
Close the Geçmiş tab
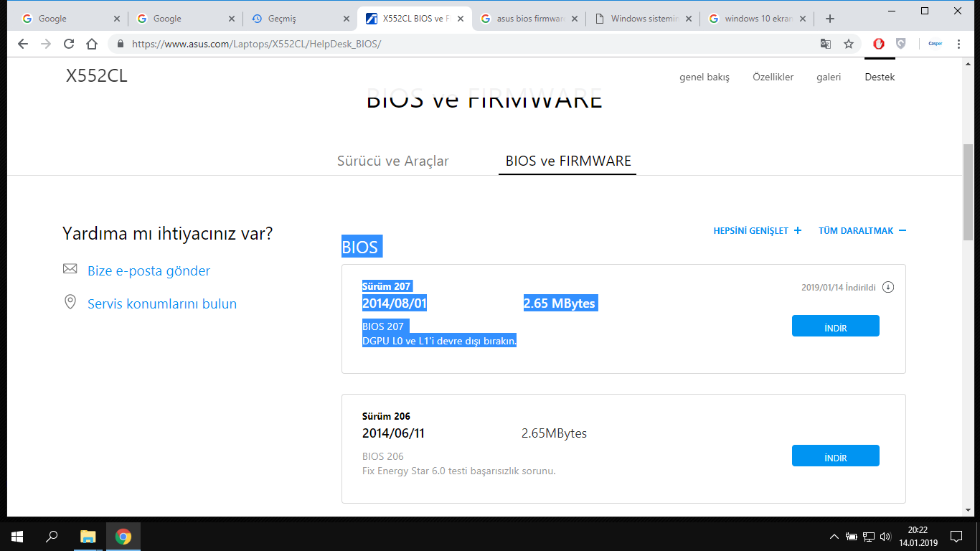pyautogui.click(x=347, y=19)
